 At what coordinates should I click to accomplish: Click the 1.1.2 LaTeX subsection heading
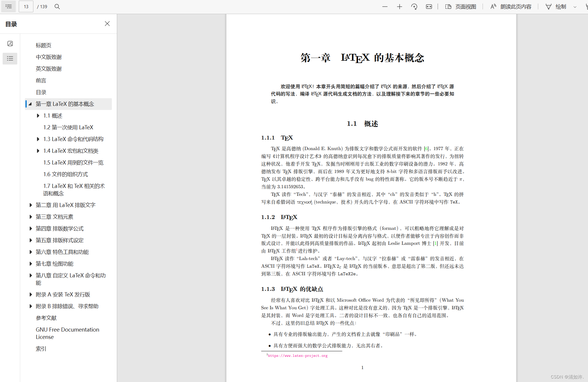click(279, 217)
